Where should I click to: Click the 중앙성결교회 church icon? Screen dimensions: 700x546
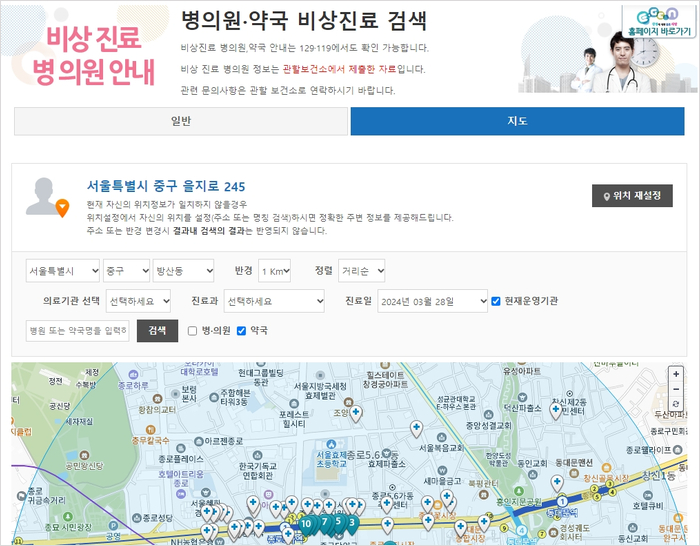tap(488, 415)
